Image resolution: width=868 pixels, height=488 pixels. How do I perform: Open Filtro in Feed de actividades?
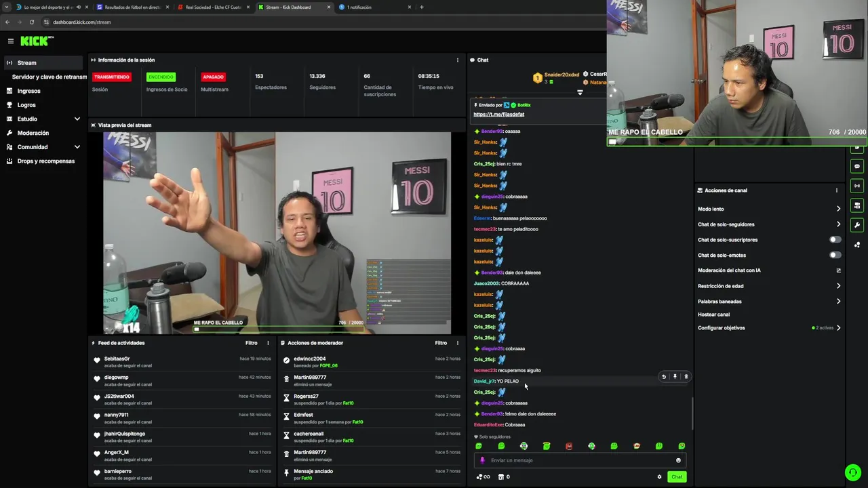[252, 343]
